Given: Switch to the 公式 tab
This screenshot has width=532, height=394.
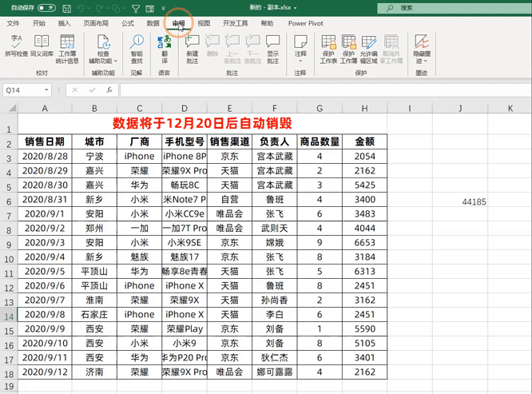Looking at the screenshot, I should tap(128, 23).
